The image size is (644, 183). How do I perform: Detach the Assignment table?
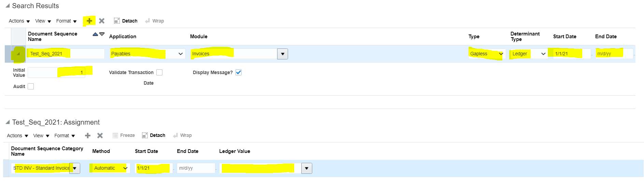pyautogui.click(x=154, y=136)
